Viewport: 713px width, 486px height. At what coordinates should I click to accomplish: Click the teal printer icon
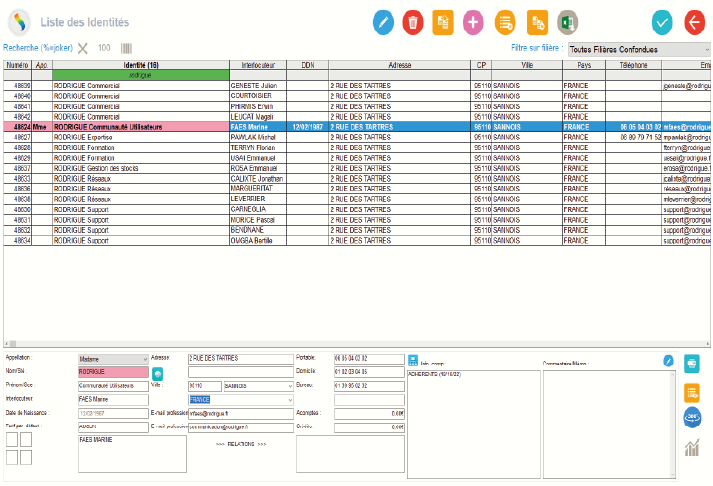pos(692,364)
